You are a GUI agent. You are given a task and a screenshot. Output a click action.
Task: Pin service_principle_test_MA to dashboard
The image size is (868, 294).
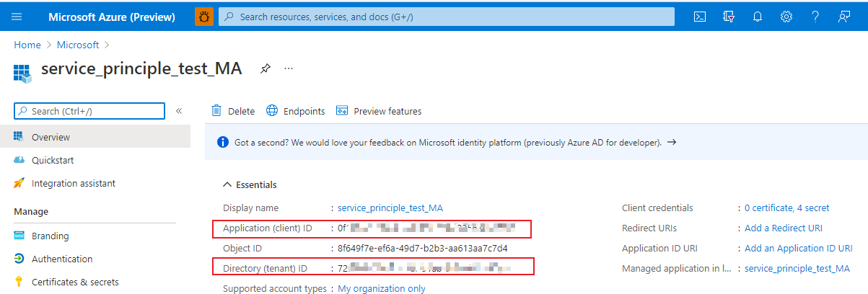[266, 68]
